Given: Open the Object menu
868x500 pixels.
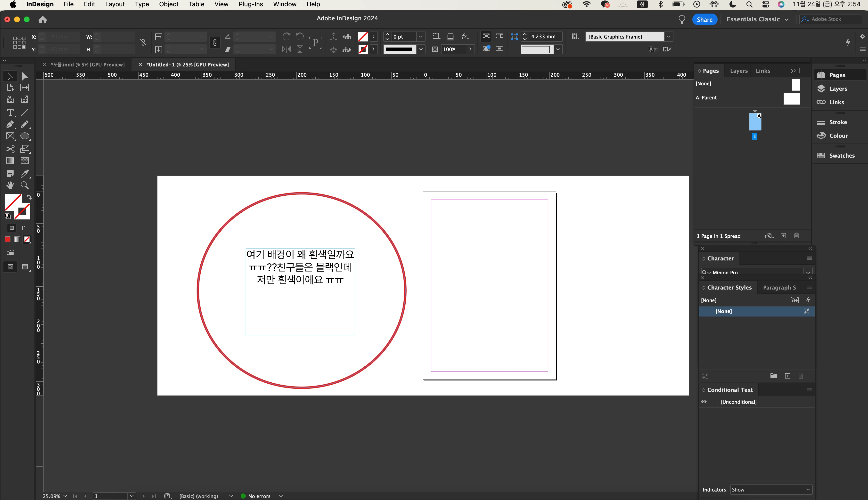Looking at the screenshot, I should coord(168,4).
